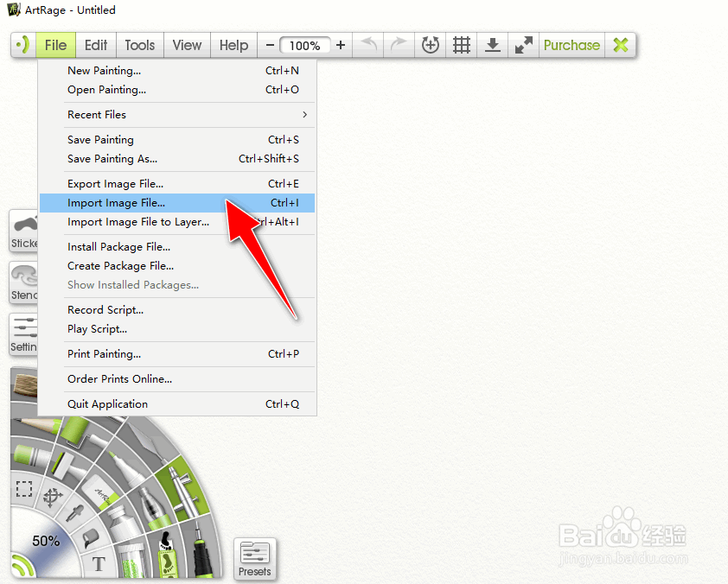
Task: Choose Record Script entry
Action: [x=177, y=310]
